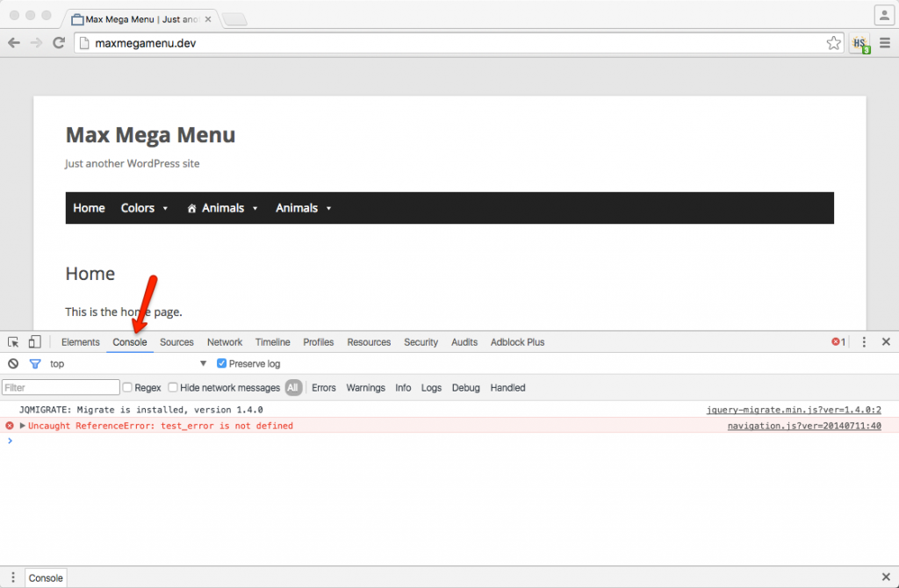Check the Regex filter option
This screenshot has height=588, width=899.
[x=128, y=387]
